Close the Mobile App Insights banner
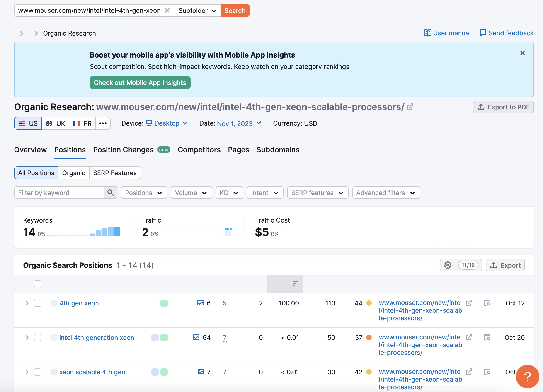 pyautogui.click(x=522, y=53)
